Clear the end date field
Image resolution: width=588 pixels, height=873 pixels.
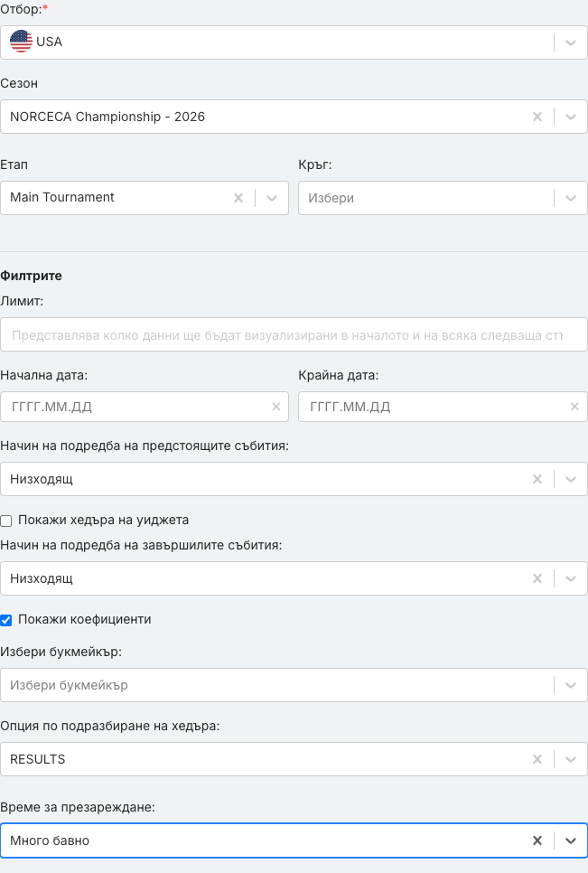574,407
